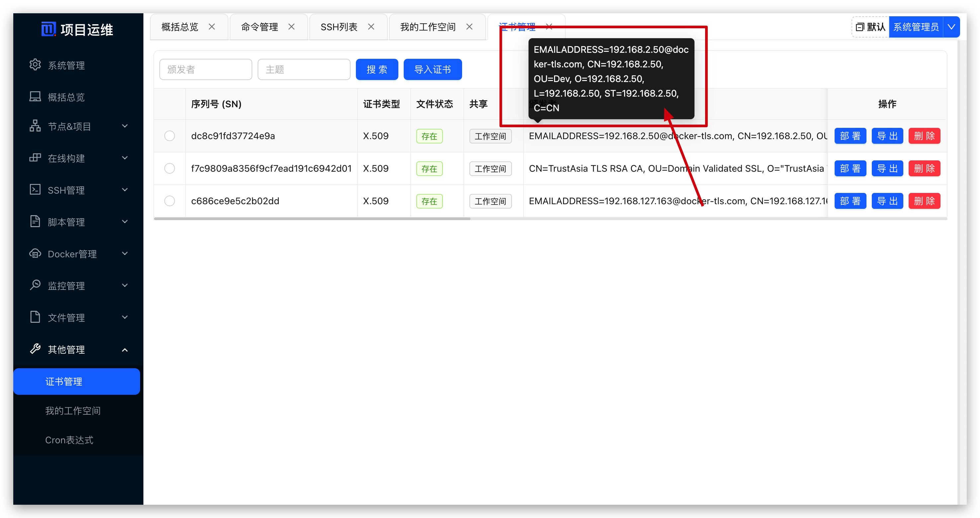Select radio for certificate dc8c91fd37724e9a
The width and height of the screenshot is (980, 518).
pos(170,136)
